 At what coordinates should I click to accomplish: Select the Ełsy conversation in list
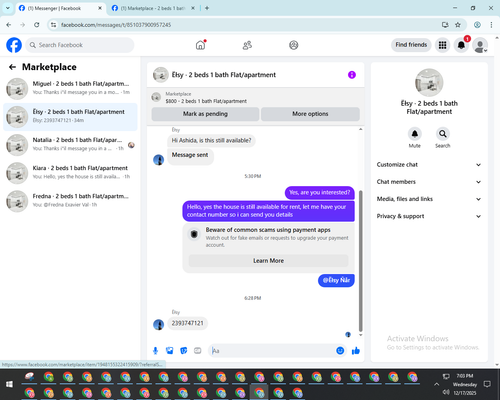70,117
